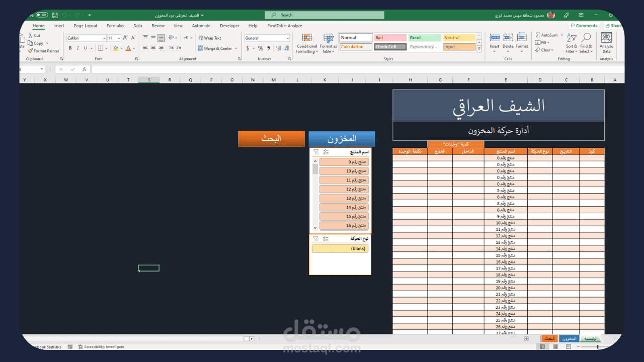Select slicer item منتج رقم 10

[x=344, y=171]
